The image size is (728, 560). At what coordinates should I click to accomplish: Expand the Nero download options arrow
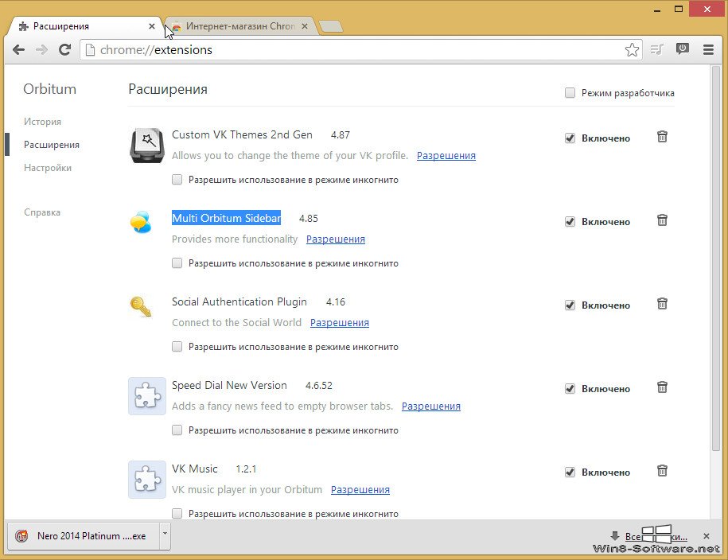(165, 535)
